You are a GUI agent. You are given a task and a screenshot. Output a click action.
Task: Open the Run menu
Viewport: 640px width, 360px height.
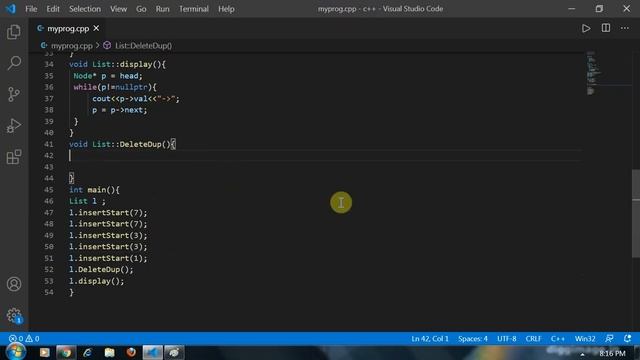(162, 9)
